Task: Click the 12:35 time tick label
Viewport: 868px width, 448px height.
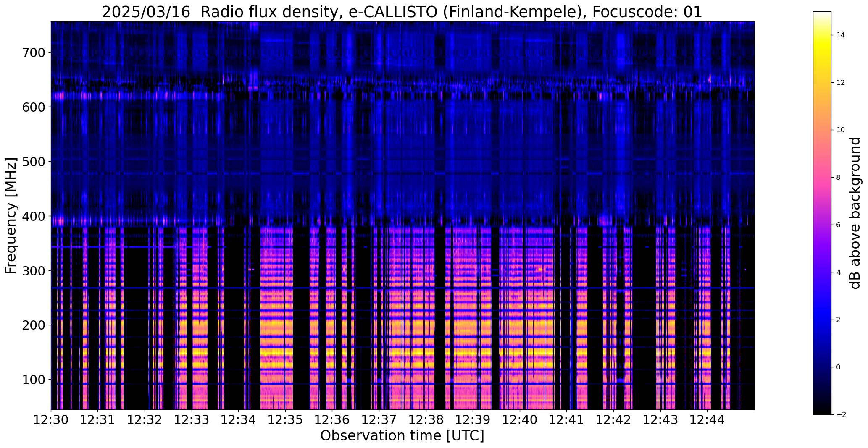Action: point(286,420)
